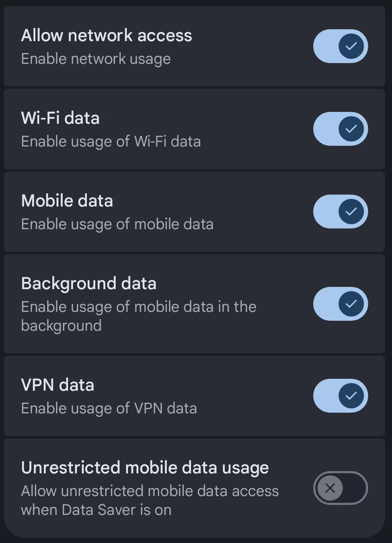
Task: Turn off the VPN data toggle
Action: pyautogui.click(x=341, y=396)
